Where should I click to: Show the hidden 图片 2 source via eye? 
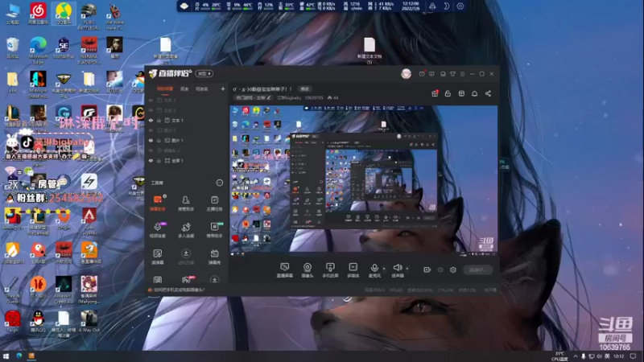coord(151,130)
